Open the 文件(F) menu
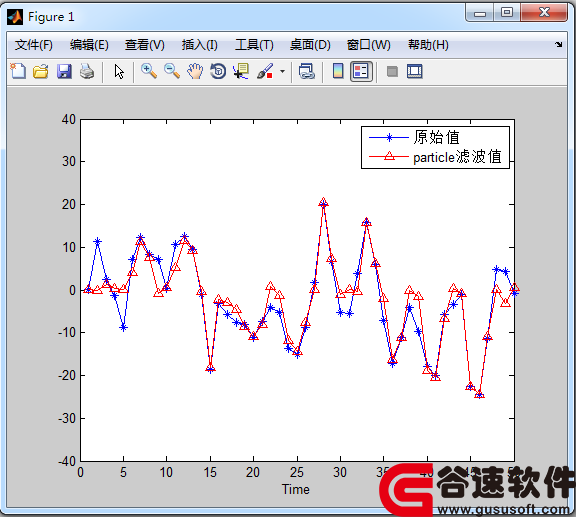This screenshot has height=517, width=576. [x=33, y=45]
